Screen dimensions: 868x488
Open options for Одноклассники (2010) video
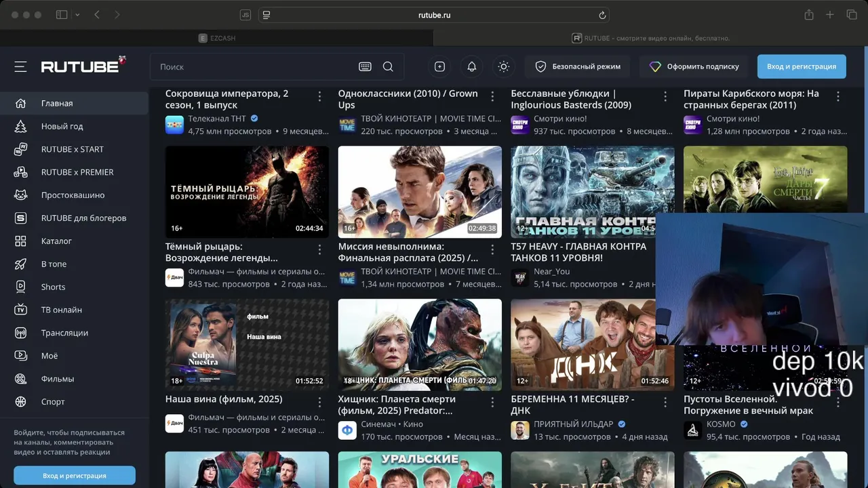point(493,97)
